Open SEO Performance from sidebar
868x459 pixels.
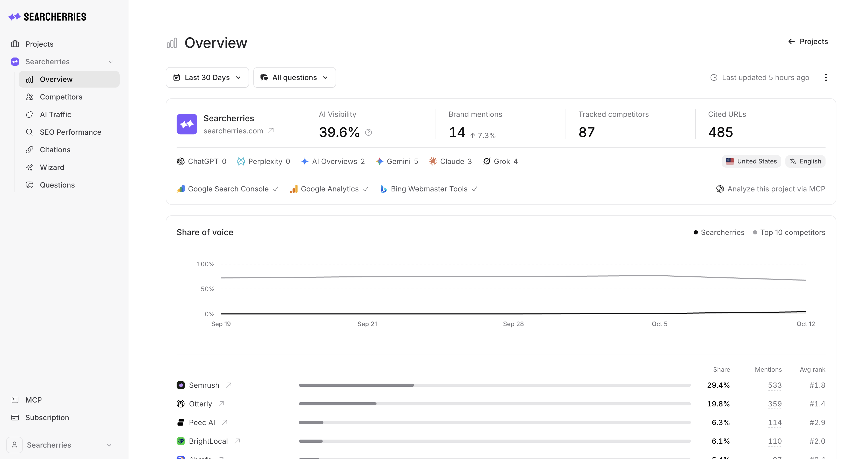(69, 132)
